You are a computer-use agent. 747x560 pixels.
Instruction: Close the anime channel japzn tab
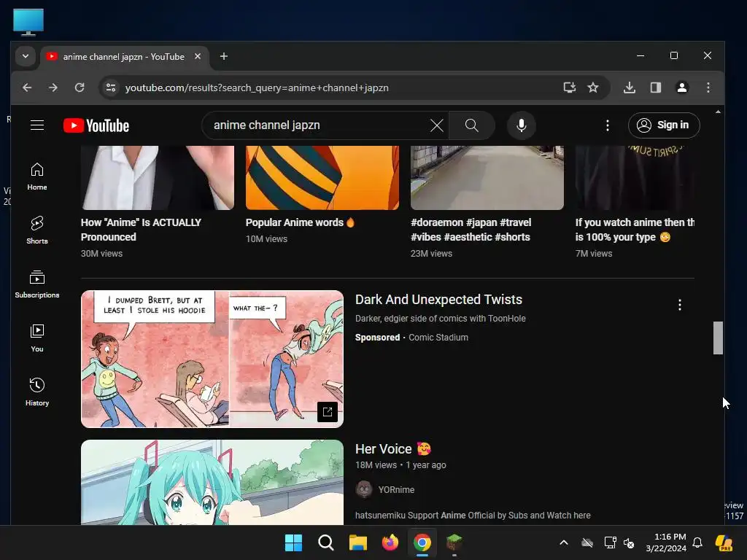[198, 56]
